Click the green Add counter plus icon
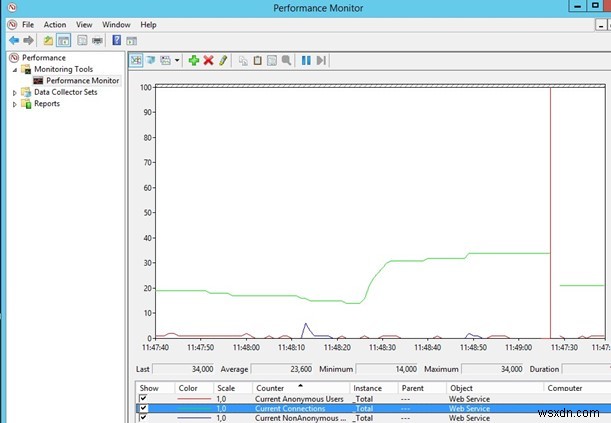 click(194, 60)
